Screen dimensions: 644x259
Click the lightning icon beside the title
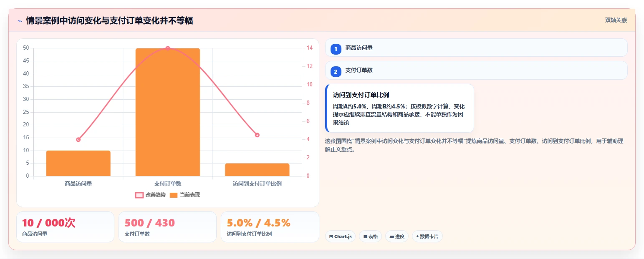20,20
